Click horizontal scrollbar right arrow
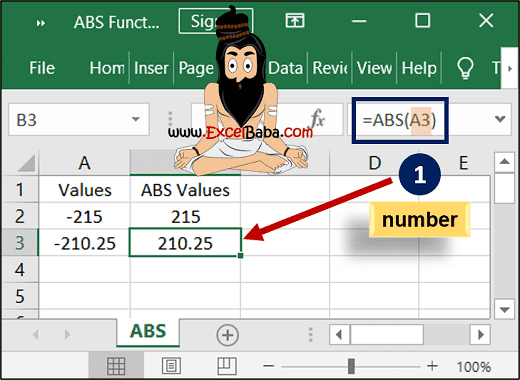Image resolution: width=520 pixels, height=380 pixels. pos(480,334)
